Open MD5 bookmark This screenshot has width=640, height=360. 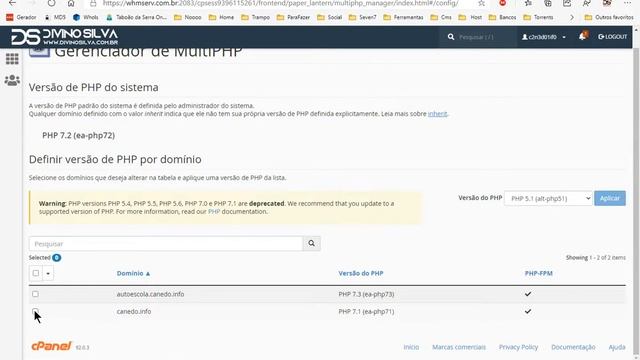[x=55, y=17]
